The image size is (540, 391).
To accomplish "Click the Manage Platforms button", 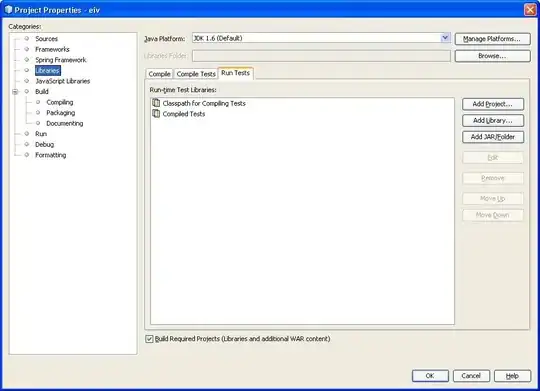I will (x=492, y=39).
